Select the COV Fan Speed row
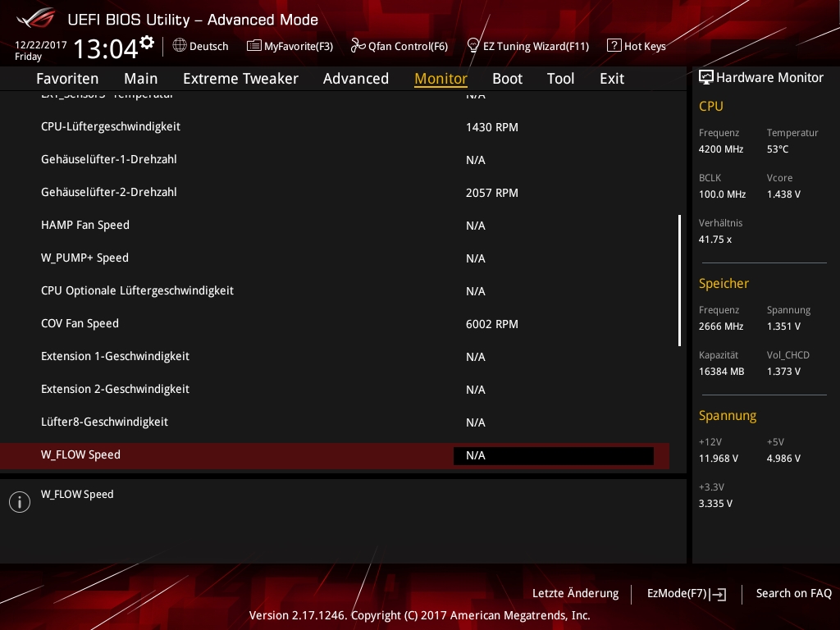 tap(328, 324)
